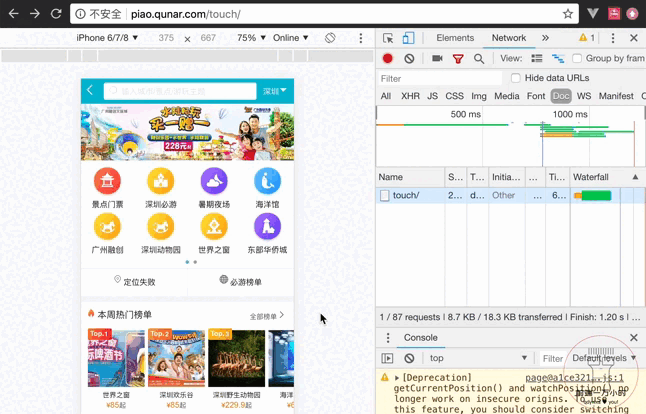Show All request types

coord(386,96)
